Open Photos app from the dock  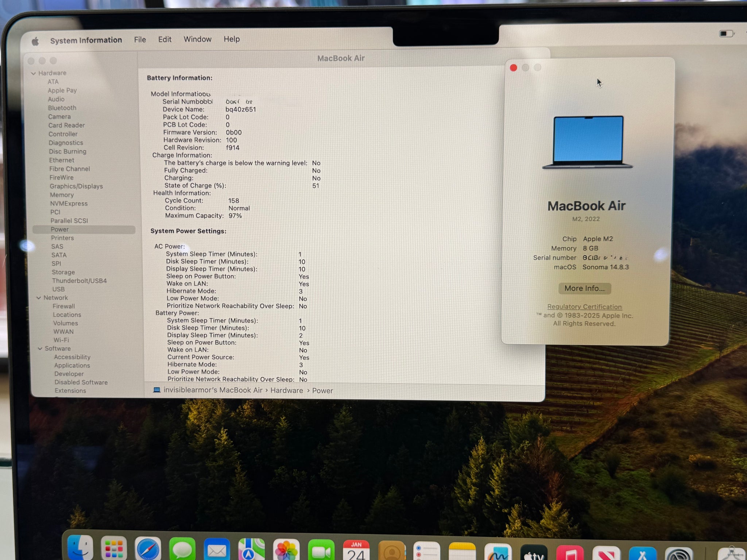click(x=286, y=551)
